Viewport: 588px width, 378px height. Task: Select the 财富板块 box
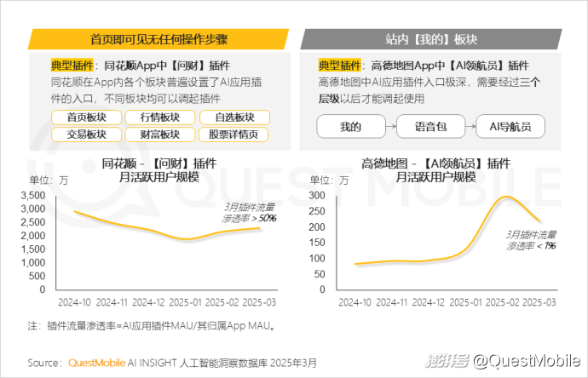tap(159, 135)
